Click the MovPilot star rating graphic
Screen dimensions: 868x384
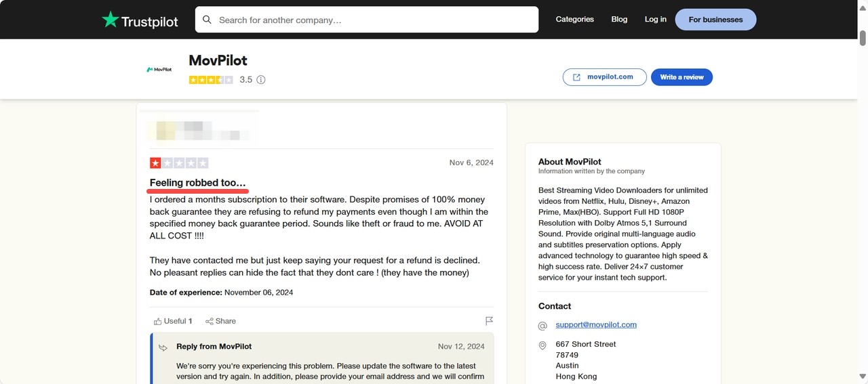pos(211,80)
